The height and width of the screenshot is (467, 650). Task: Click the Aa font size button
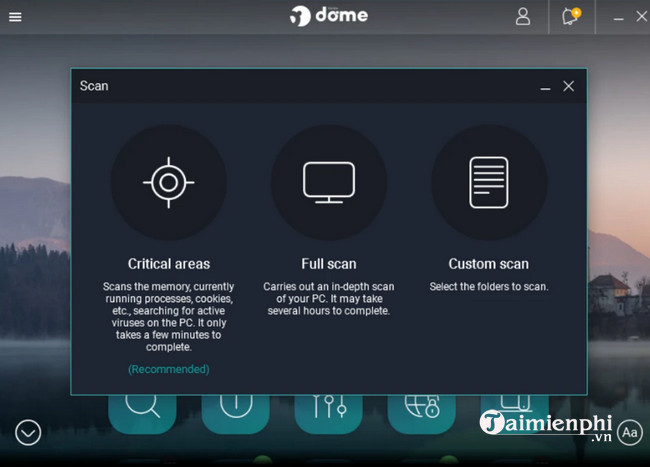(630, 433)
